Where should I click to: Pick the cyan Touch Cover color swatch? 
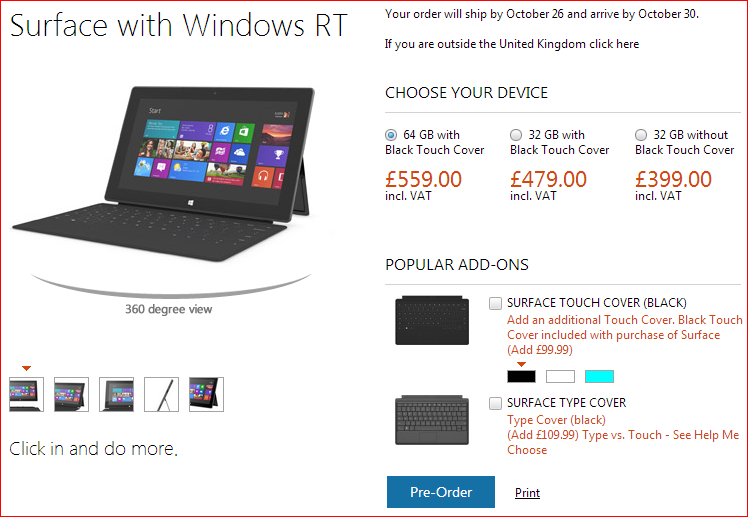tap(599, 376)
